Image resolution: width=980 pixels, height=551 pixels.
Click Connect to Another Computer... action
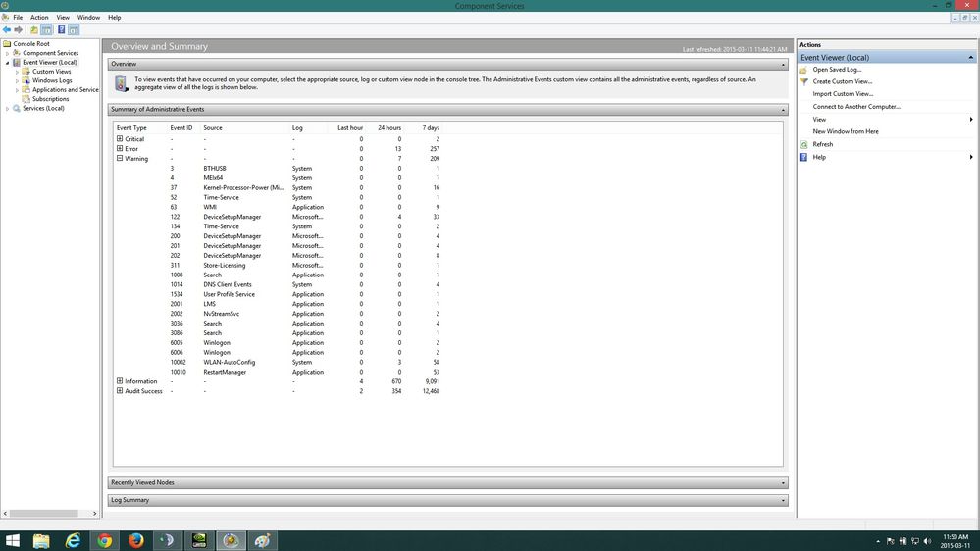[856, 107]
